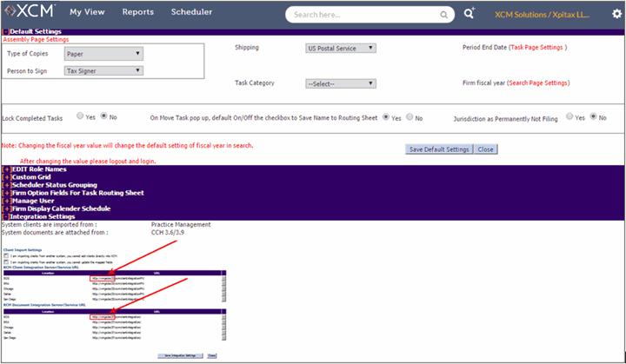Open the Reports menu
Screen dimensions: 626x364
pyautogui.click(x=137, y=13)
